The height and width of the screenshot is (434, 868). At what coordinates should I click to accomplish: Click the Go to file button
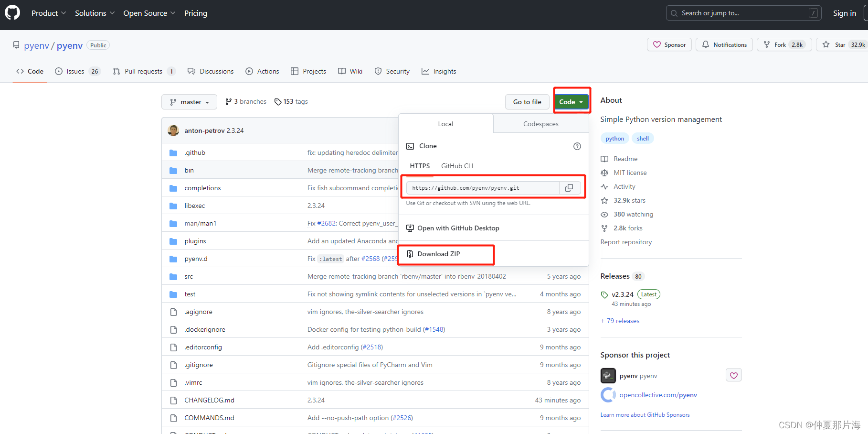527,102
